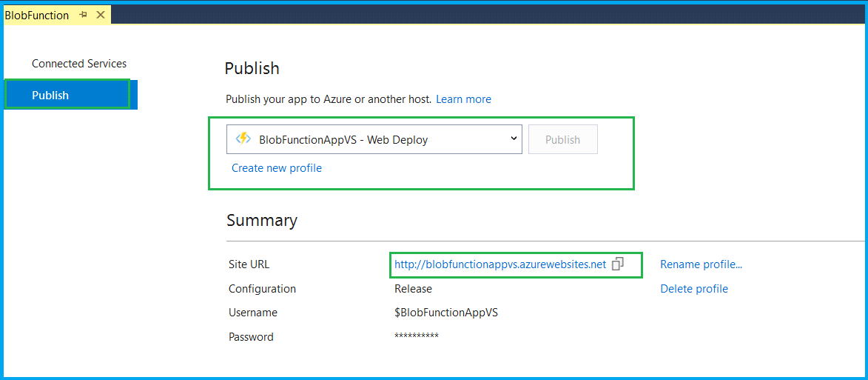Click the Publish button
Image resolution: width=868 pixels, height=380 pixels.
pos(563,139)
